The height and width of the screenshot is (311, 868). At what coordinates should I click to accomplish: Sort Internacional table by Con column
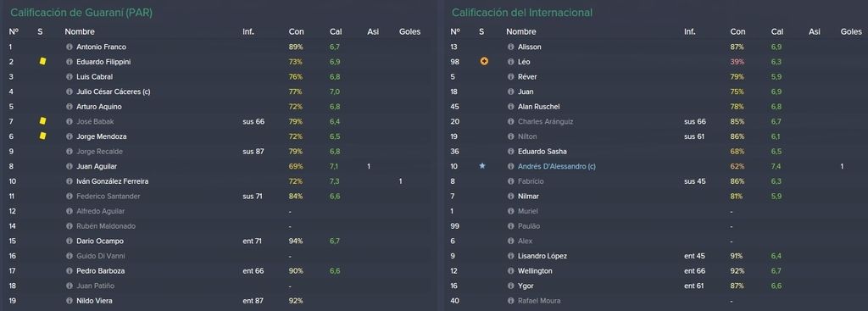(x=737, y=32)
